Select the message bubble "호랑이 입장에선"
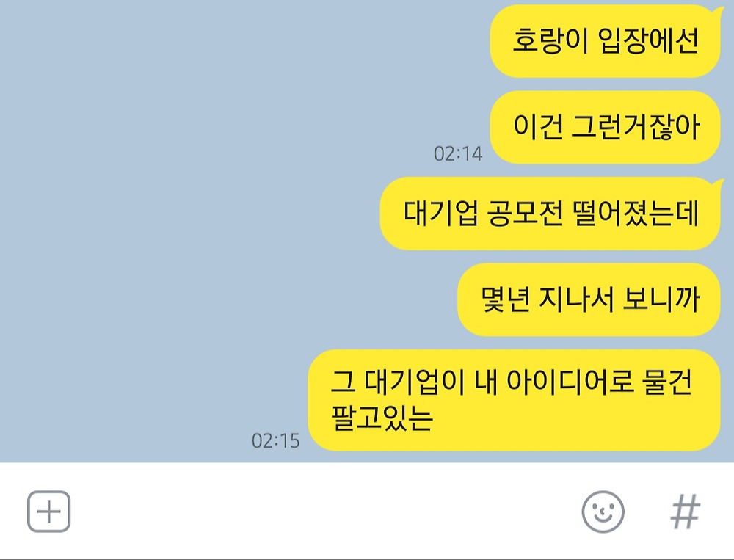Viewport: 734px width, 560px height. [605, 41]
